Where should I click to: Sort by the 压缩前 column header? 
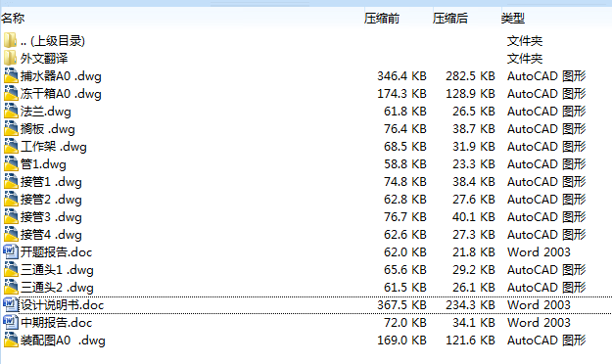pyautogui.click(x=382, y=18)
